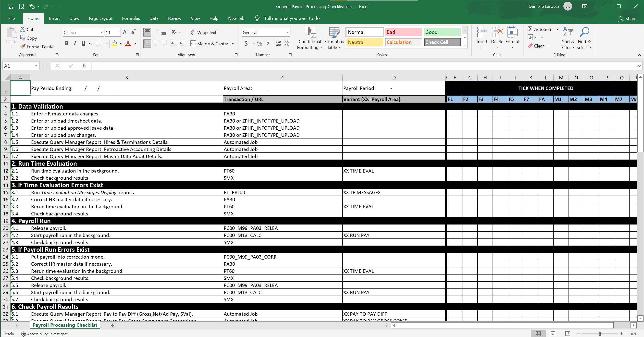Click the Percent Style icon
Viewport: 644px width, 337px height.
(x=260, y=43)
